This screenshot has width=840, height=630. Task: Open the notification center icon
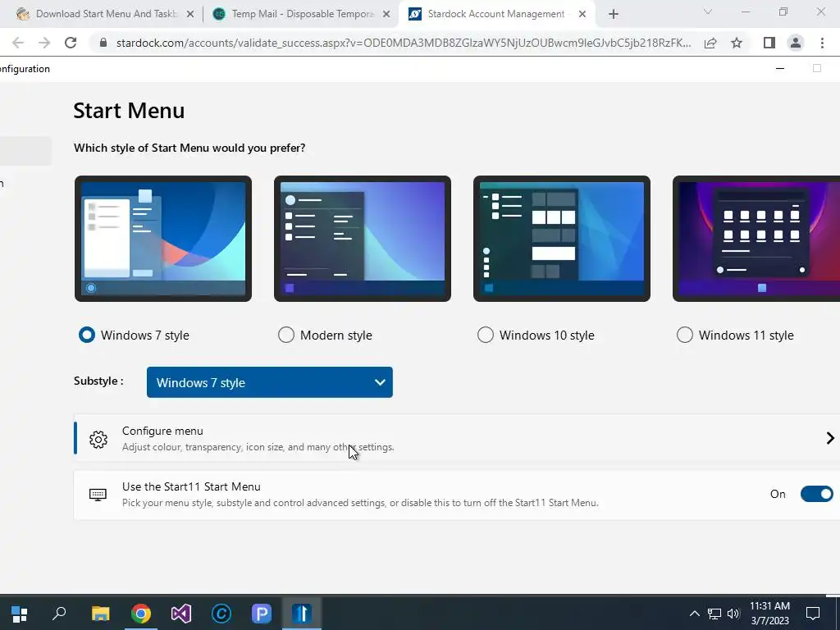(813, 614)
